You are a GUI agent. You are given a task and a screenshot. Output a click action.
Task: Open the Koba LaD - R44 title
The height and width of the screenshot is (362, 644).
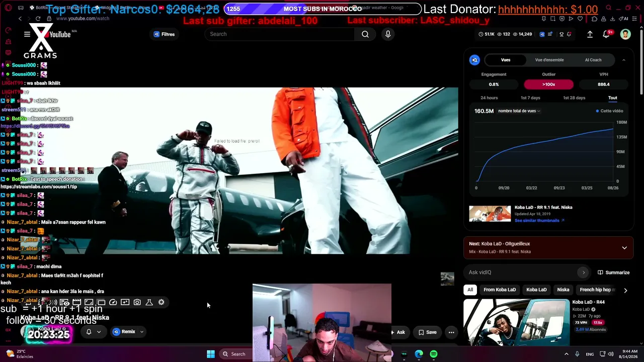click(x=588, y=302)
